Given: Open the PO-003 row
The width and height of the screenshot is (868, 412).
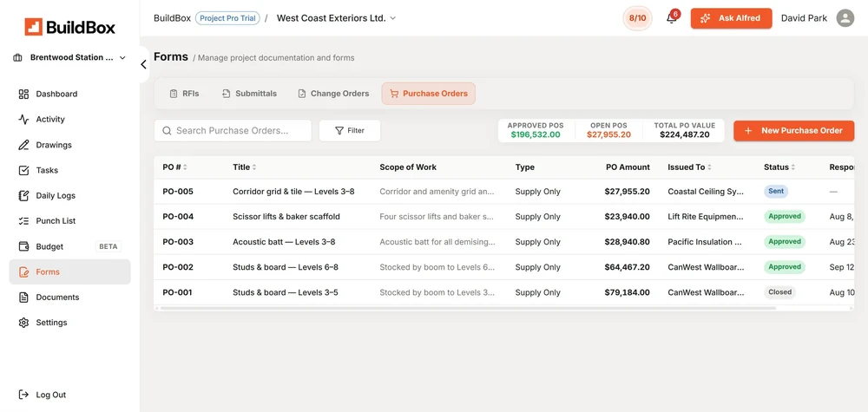Looking at the screenshot, I should tap(503, 242).
